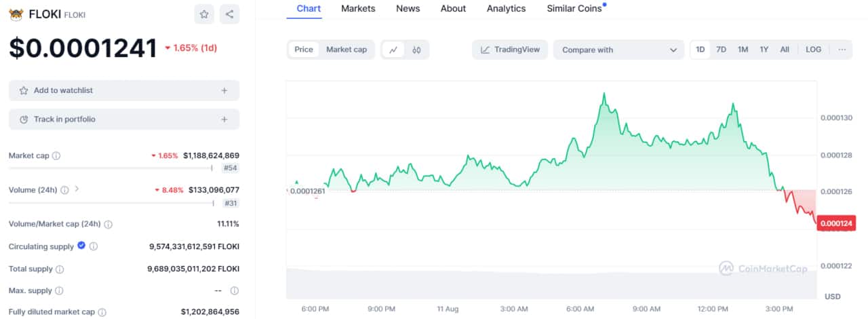Click the $1,188,624,869 market cap value
The image size is (868, 319).
211,155
